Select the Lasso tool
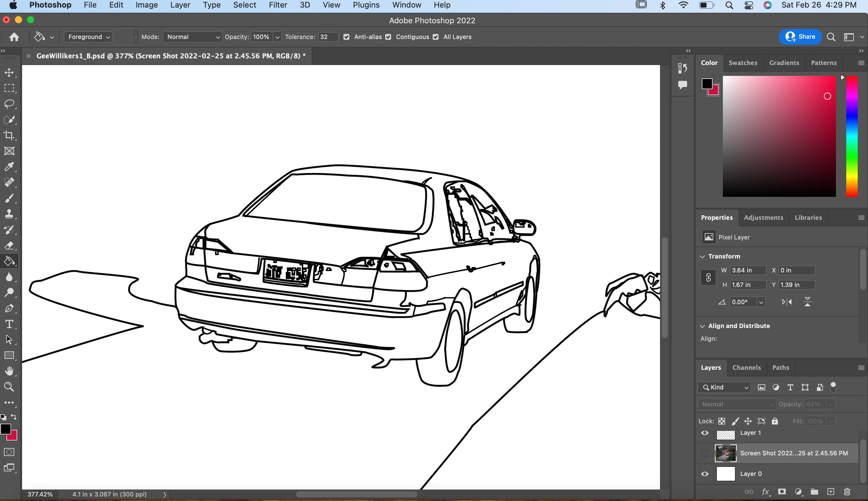Screen dimensions: 868x501 [9, 104]
